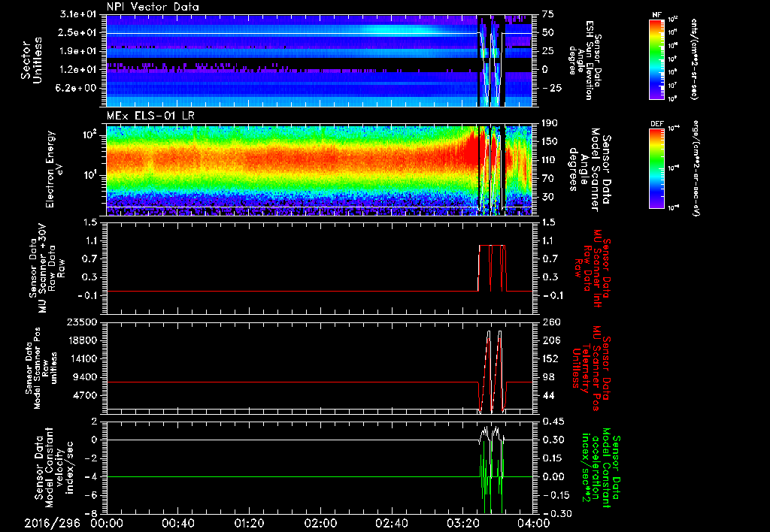The width and height of the screenshot is (770, 532).
Task: Click the -25 degree sun elevation tick
Action: pos(550,89)
